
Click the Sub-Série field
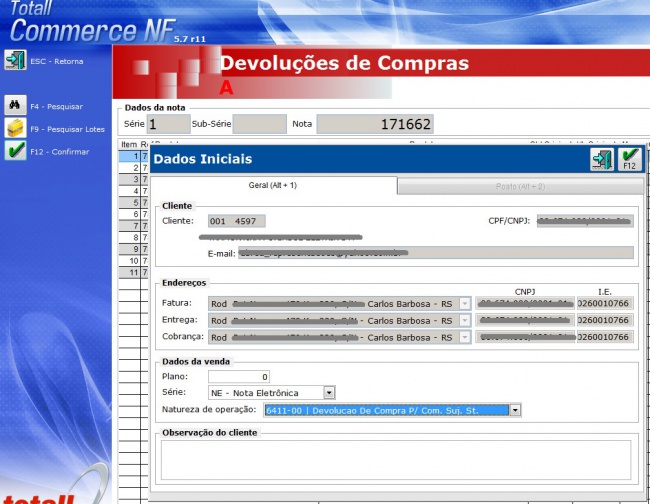[258, 125]
